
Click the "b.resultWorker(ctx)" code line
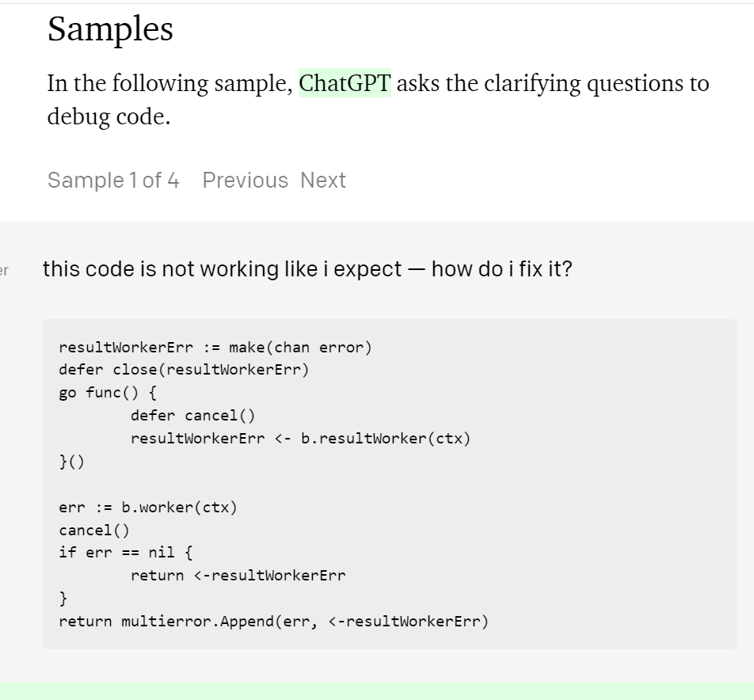tap(300, 439)
